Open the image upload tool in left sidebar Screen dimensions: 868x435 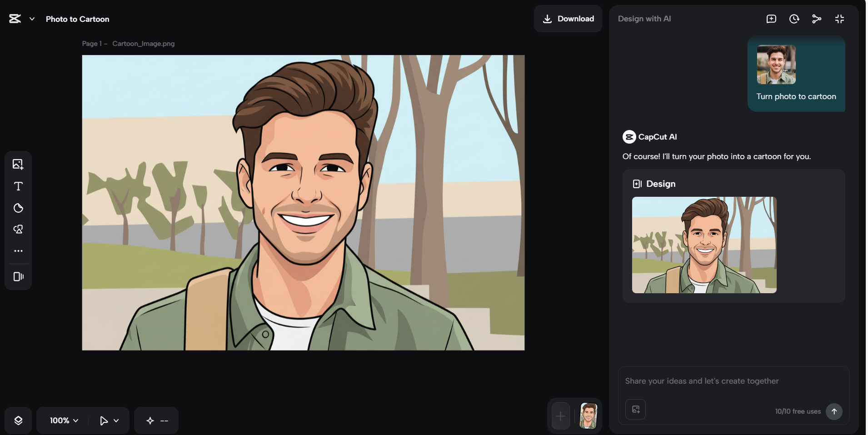click(x=18, y=164)
